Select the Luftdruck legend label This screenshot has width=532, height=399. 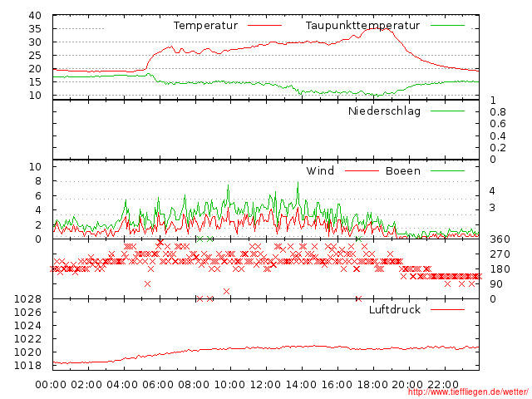coord(395,309)
